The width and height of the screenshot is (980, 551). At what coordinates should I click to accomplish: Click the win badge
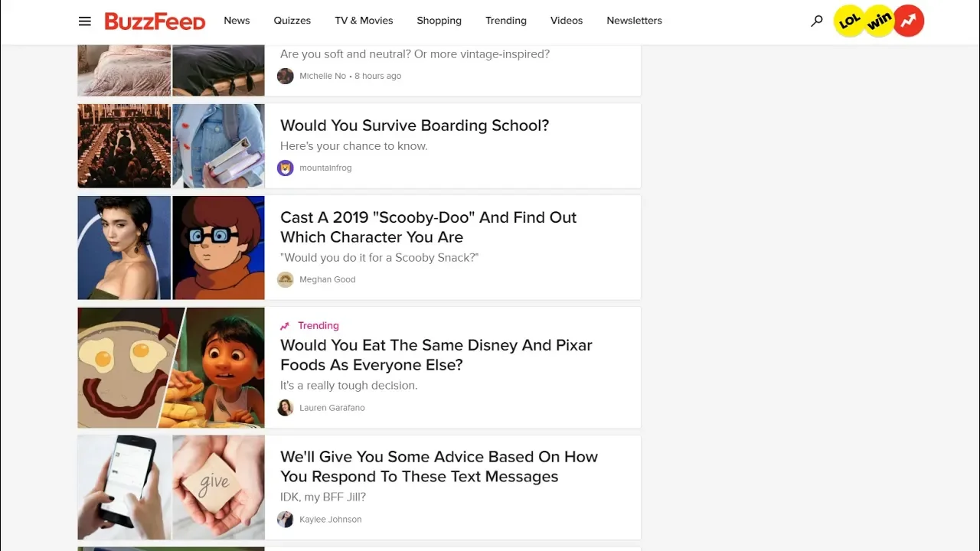879,21
